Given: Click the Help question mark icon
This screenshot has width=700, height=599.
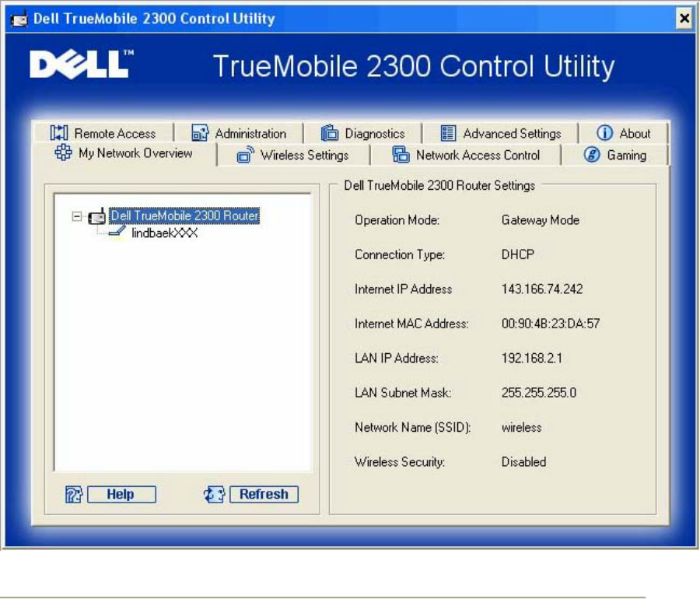Looking at the screenshot, I should (x=74, y=495).
